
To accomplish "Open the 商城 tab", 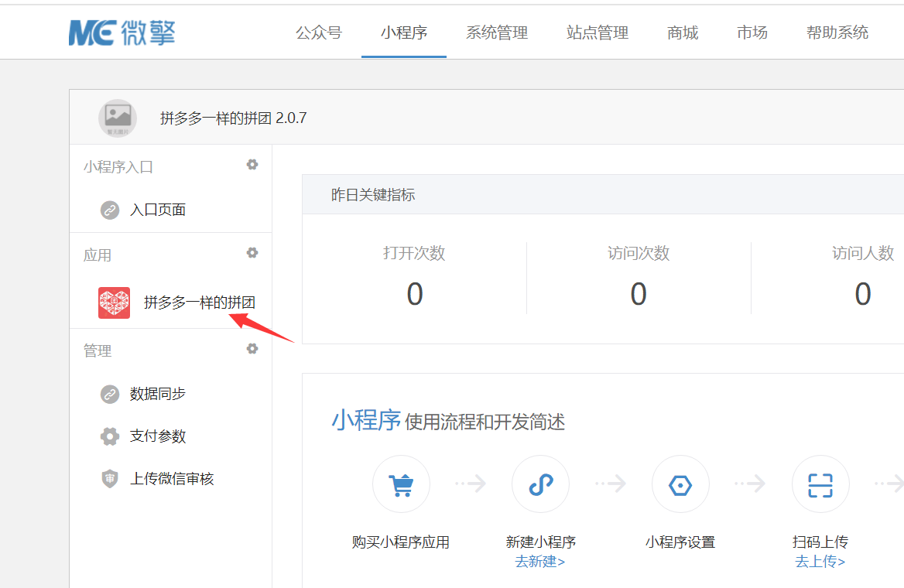I will [683, 32].
